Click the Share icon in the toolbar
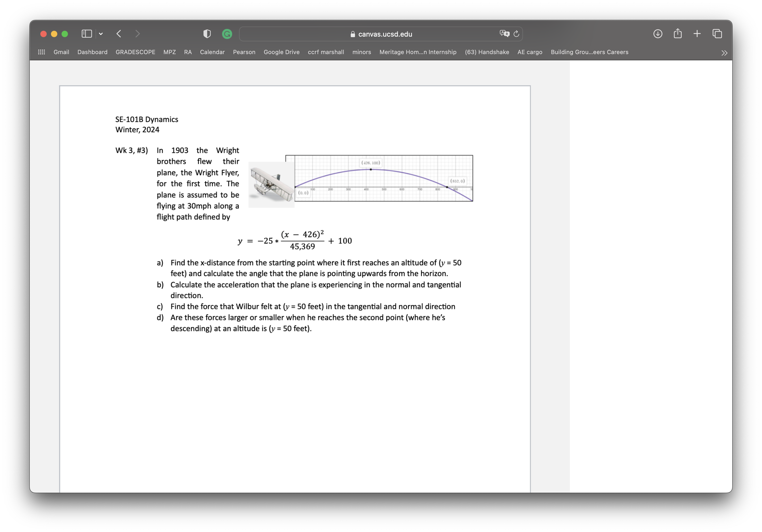The image size is (762, 532). coord(677,33)
